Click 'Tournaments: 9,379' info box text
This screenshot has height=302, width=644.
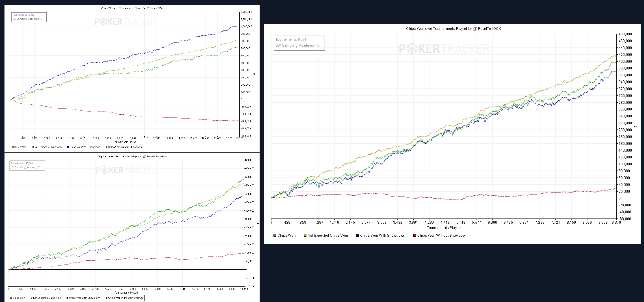[291, 39]
